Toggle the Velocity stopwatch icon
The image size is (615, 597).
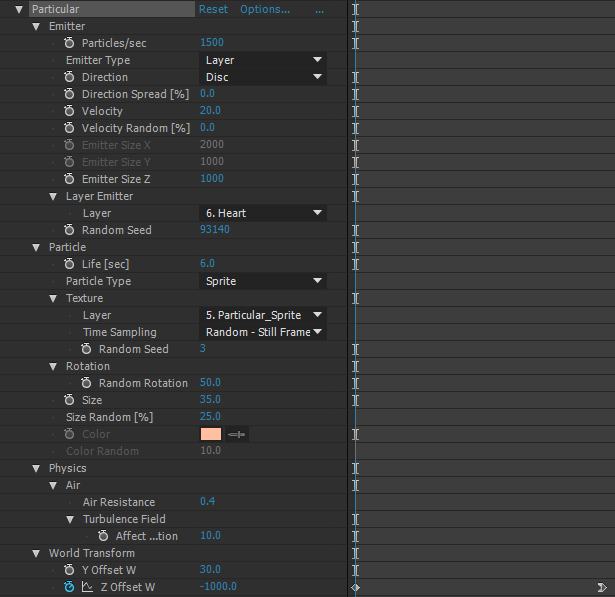pos(69,111)
